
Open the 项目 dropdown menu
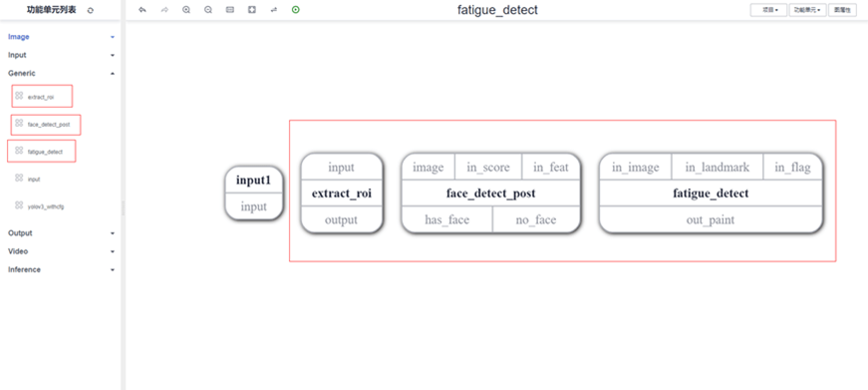coord(768,10)
